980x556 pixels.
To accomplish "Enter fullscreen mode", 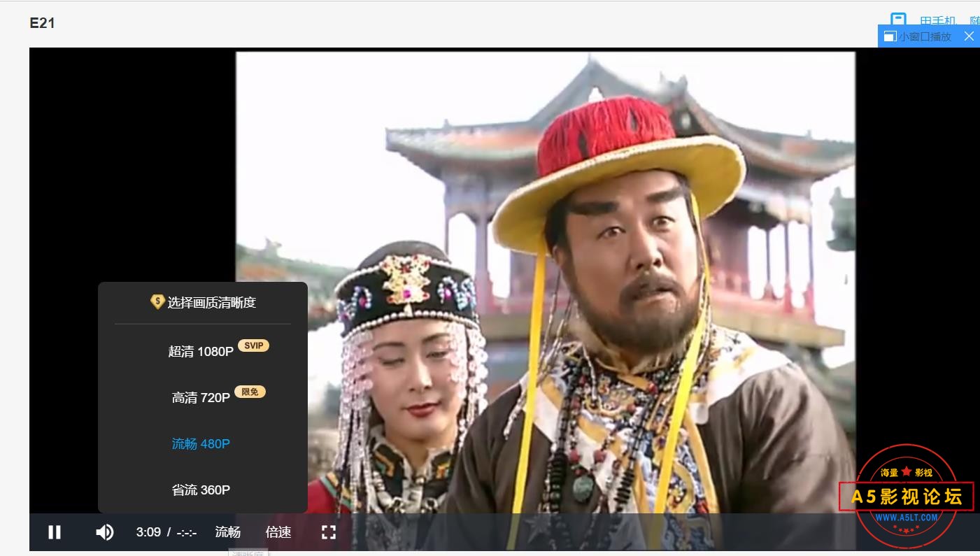I will (329, 532).
